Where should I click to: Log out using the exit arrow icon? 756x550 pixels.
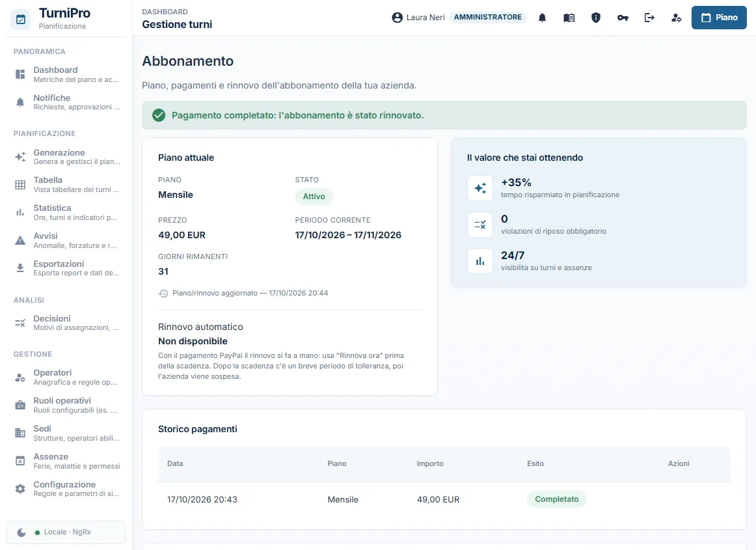(x=649, y=18)
